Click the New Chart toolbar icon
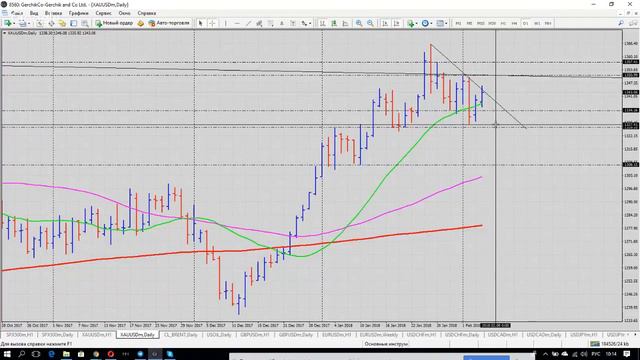The image size is (640, 360). pyautogui.click(x=7, y=23)
